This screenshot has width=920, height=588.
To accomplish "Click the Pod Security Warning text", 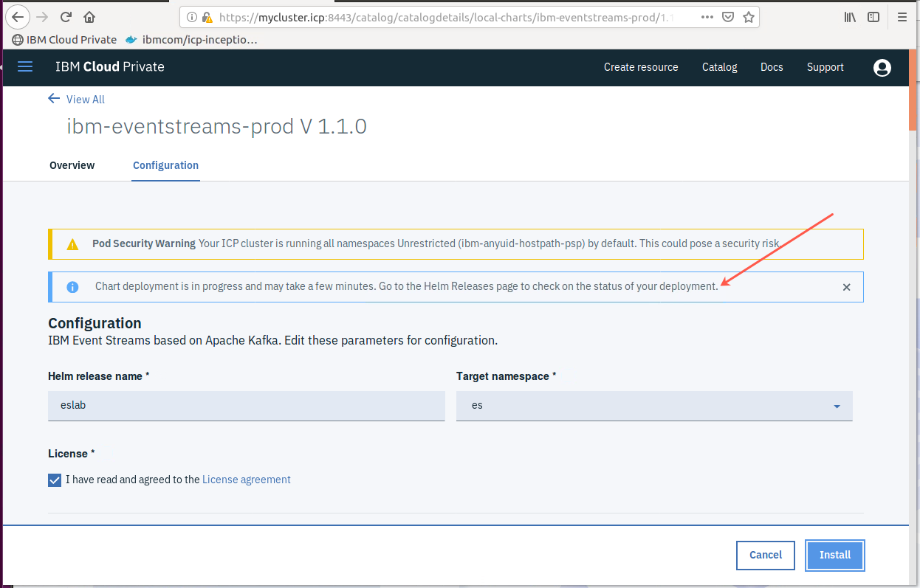I will click(x=144, y=244).
